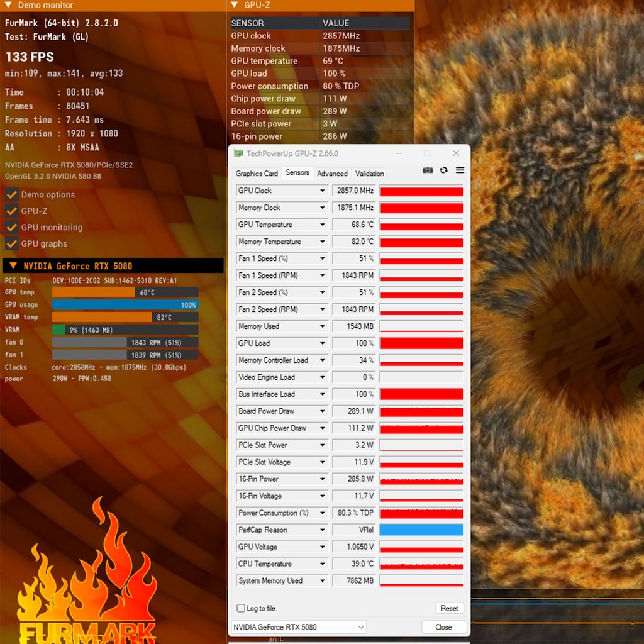The image size is (644, 644).
Task: Select the Sensors tab
Action: [x=297, y=172]
